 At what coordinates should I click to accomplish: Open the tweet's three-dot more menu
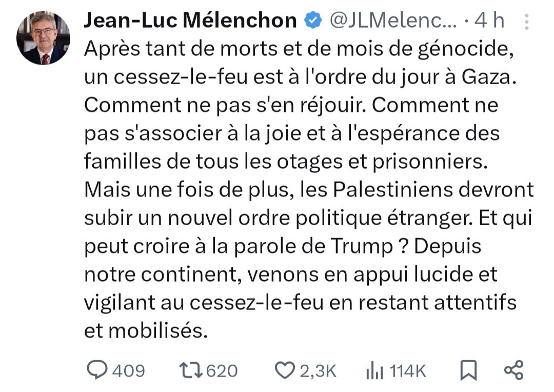coord(526,22)
